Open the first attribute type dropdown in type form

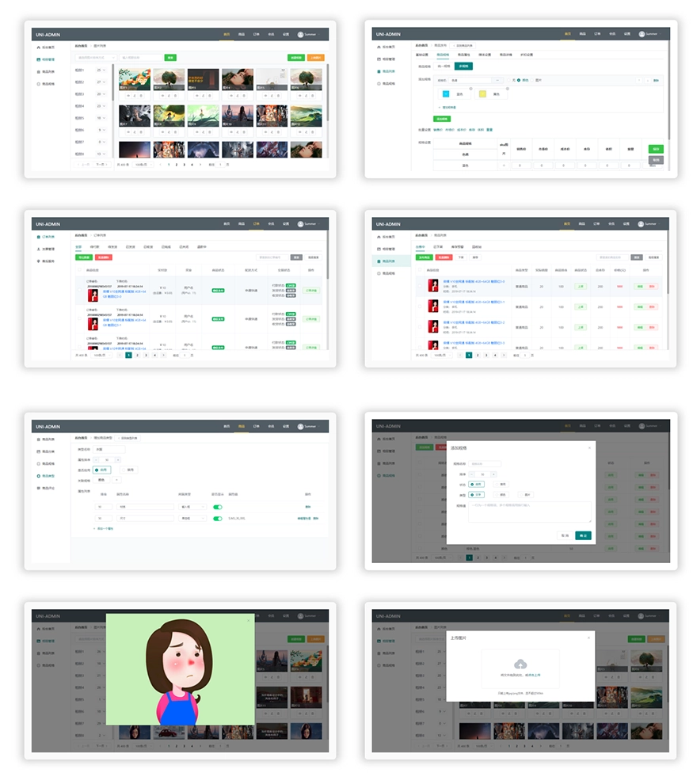192,507
